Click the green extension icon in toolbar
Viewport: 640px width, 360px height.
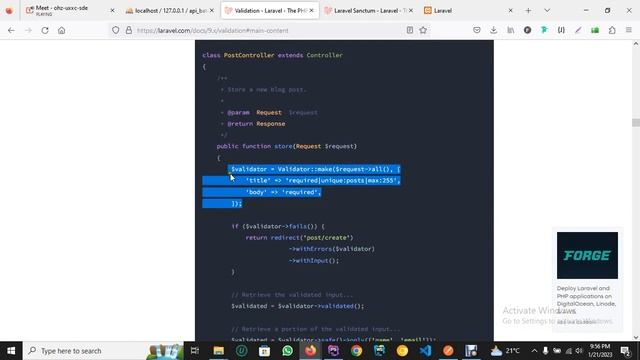pos(595,30)
